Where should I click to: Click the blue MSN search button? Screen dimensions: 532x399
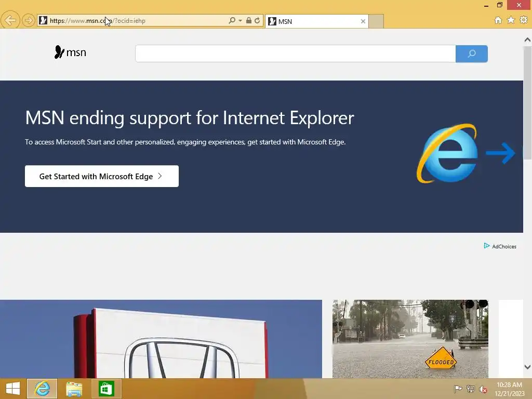pos(472,54)
